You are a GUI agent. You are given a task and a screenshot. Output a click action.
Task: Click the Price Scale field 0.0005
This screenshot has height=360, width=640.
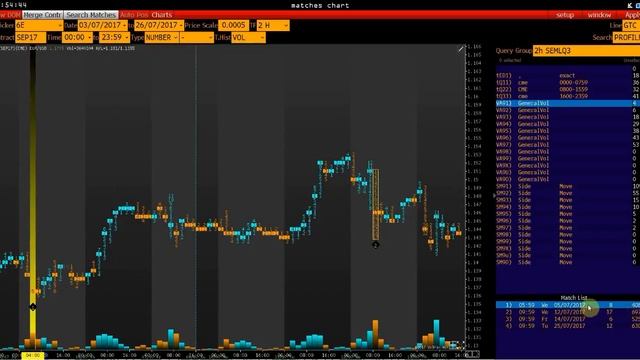pyautogui.click(x=233, y=25)
